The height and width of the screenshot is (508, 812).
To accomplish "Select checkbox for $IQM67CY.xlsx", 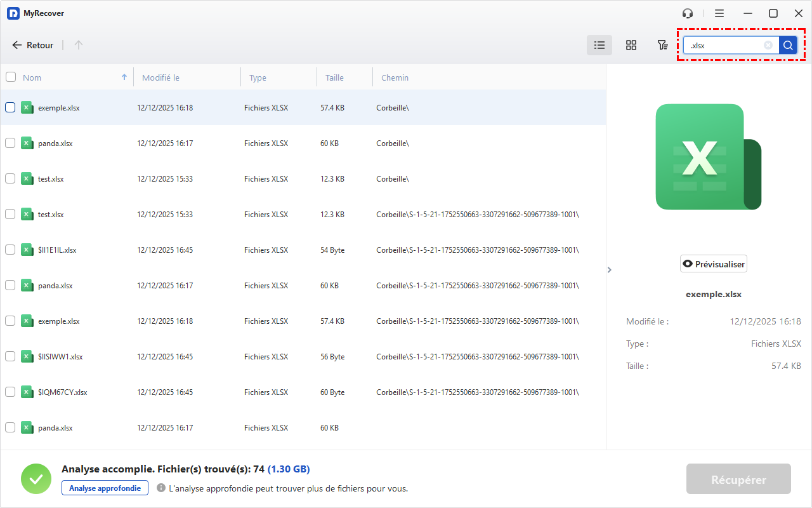I will [x=10, y=392].
